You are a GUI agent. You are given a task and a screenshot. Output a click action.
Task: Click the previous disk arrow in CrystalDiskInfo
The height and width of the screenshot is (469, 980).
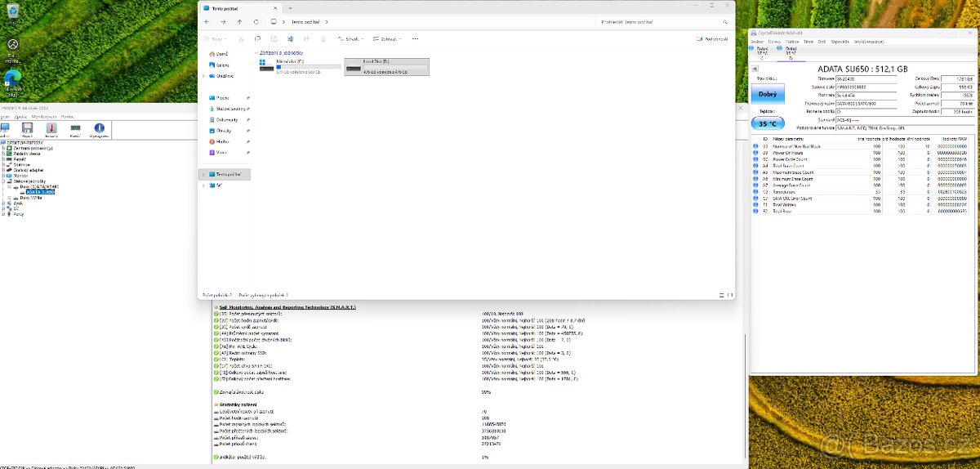(753, 70)
